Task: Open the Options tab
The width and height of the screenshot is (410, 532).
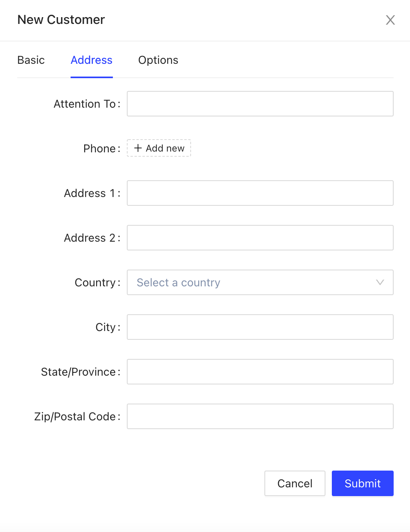Action: (158, 60)
